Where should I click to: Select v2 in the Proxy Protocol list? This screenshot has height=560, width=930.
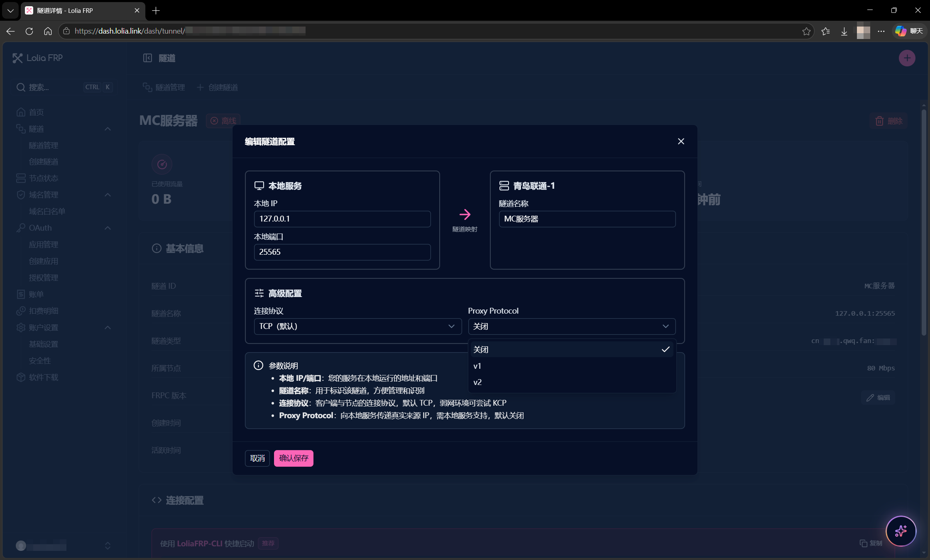pos(572,382)
